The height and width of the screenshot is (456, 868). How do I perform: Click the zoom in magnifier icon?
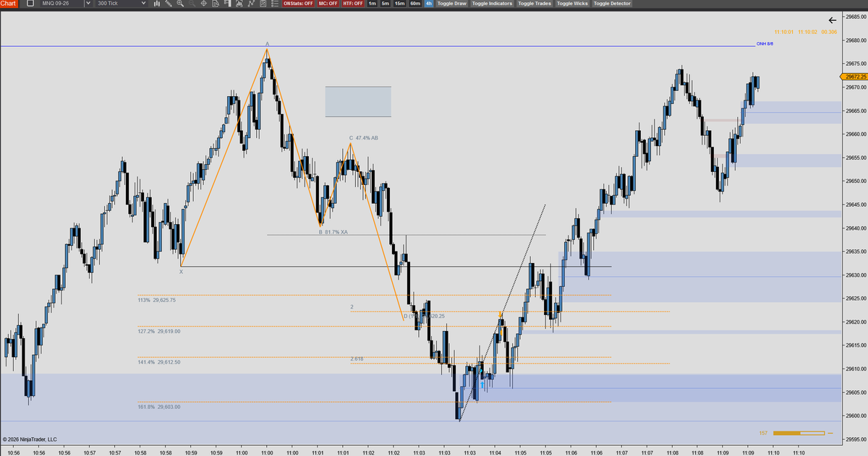[x=179, y=4]
